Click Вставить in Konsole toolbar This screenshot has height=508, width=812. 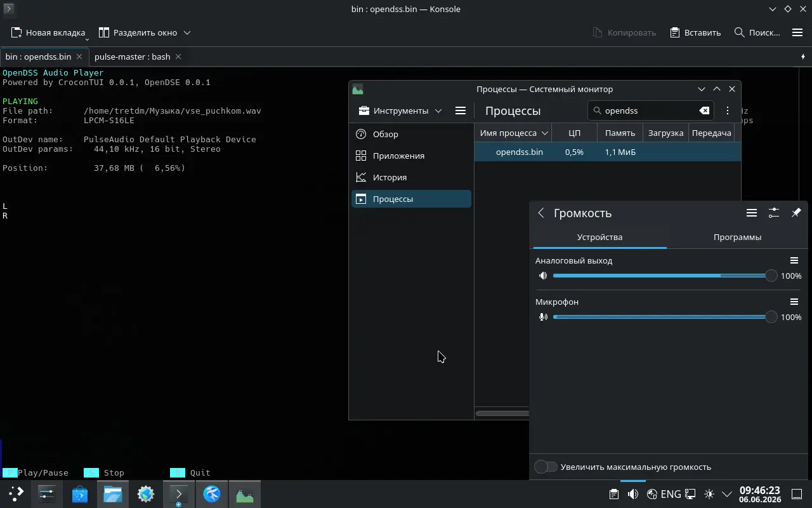695,32
